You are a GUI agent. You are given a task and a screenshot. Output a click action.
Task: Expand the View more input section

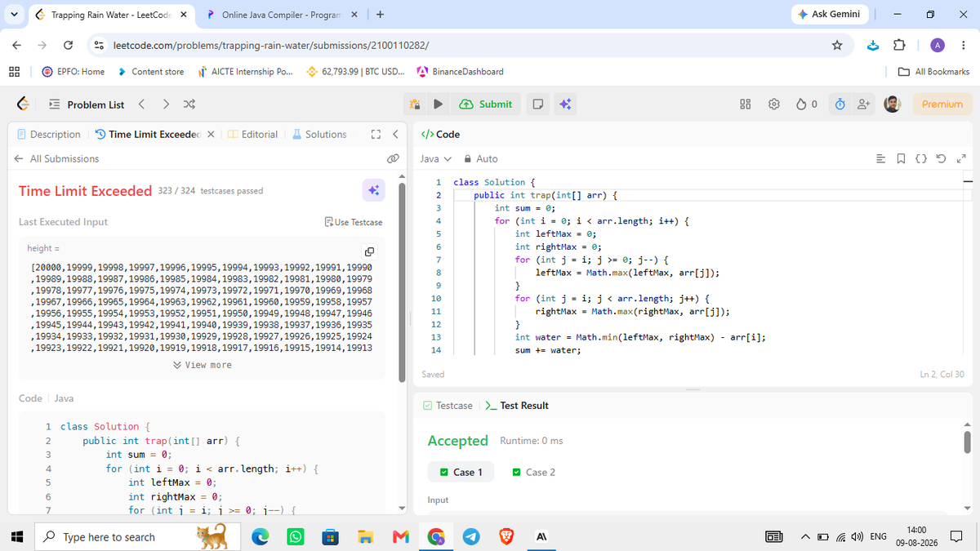coord(203,365)
